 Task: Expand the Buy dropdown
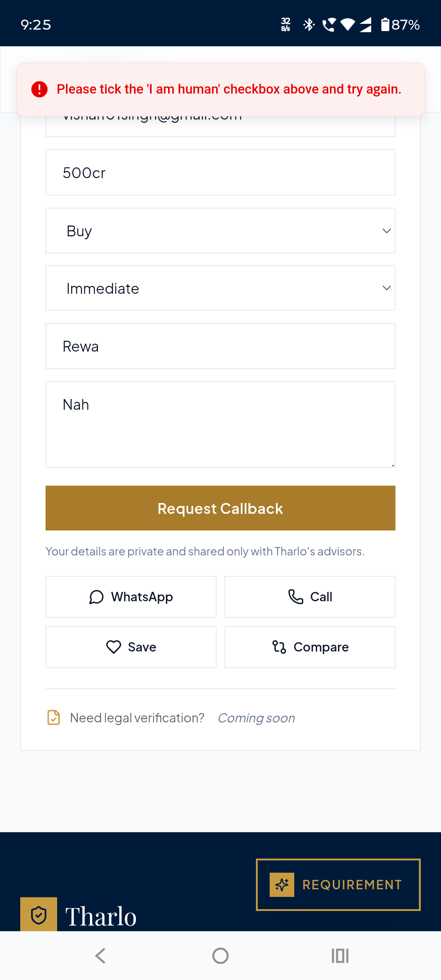[220, 231]
